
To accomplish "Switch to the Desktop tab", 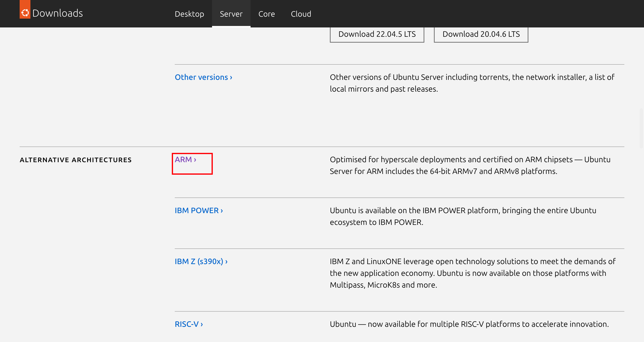I will [x=189, y=14].
